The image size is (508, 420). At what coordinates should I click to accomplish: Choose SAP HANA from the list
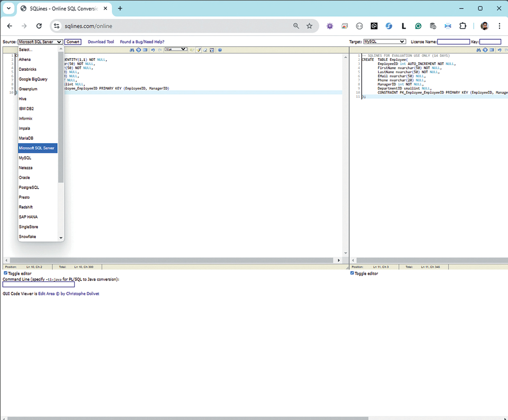[x=38, y=217]
